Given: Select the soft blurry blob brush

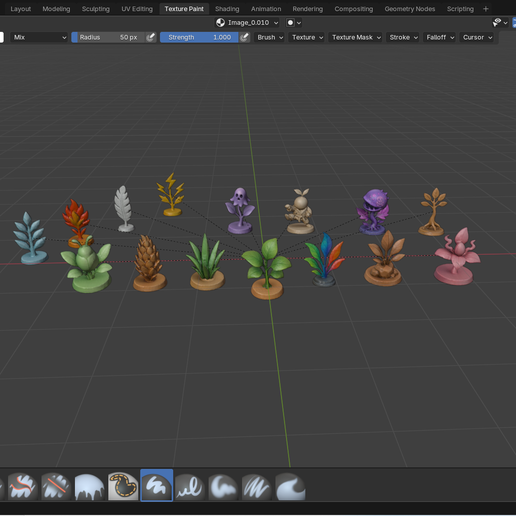Looking at the screenshot, I should pyautogui.click(x=223, y=486).
